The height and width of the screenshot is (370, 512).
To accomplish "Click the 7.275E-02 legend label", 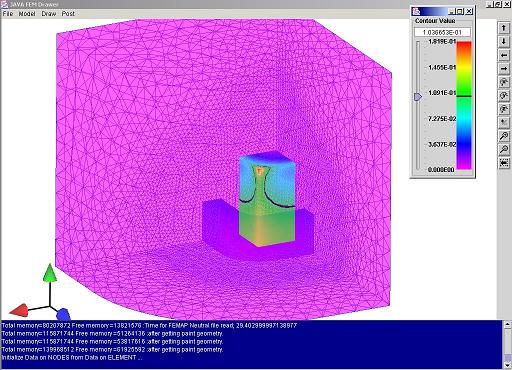I will tap(442, 119).
